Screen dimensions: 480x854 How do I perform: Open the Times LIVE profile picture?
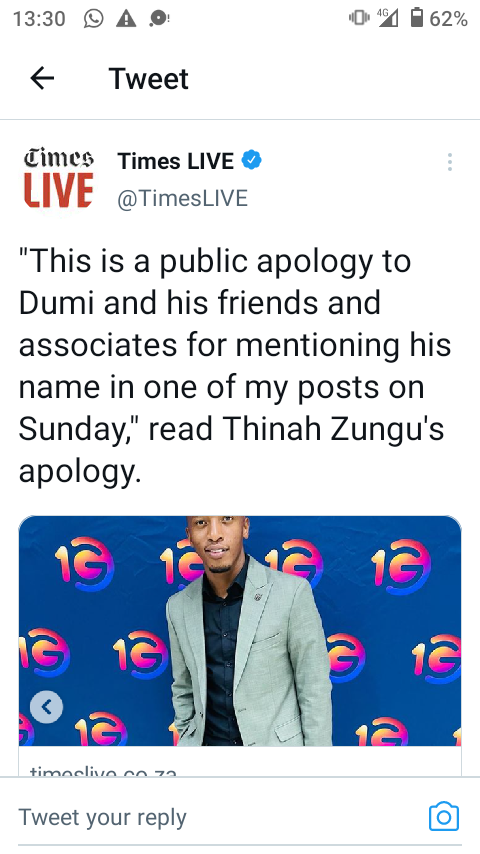click(58, 179)
